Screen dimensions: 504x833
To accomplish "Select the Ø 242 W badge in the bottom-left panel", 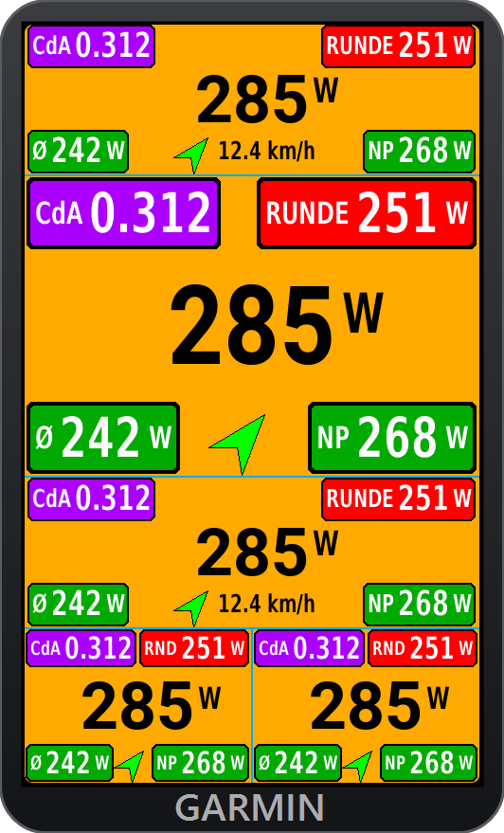I will point(69,763).
